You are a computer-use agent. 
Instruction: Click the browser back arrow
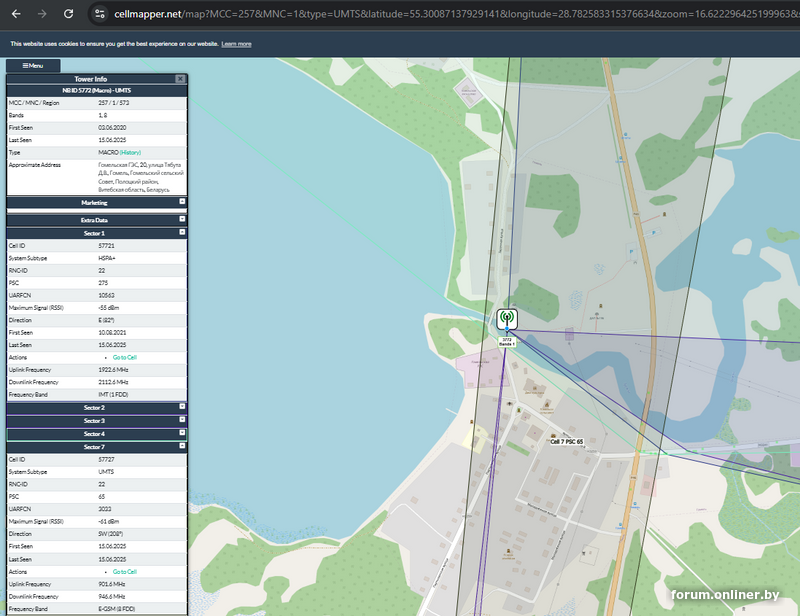point(14,14)
